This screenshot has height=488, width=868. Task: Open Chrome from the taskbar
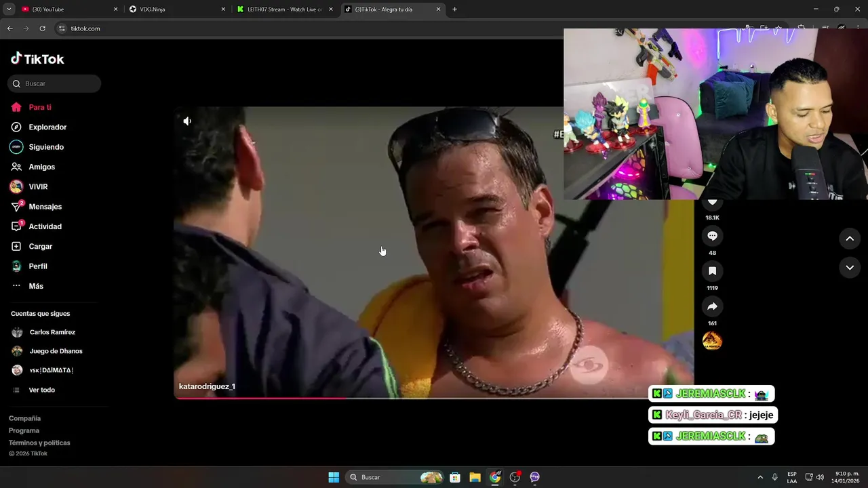point(495,477)
